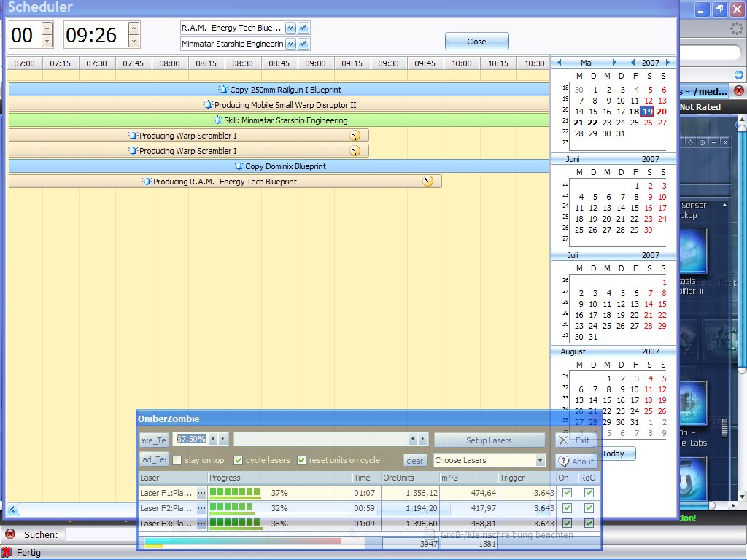Viewport: 747px width, 560px height.
Task: Select the bell icon on Producing Mobile Small Warp Disruptor II
Action: click(207, 104)
